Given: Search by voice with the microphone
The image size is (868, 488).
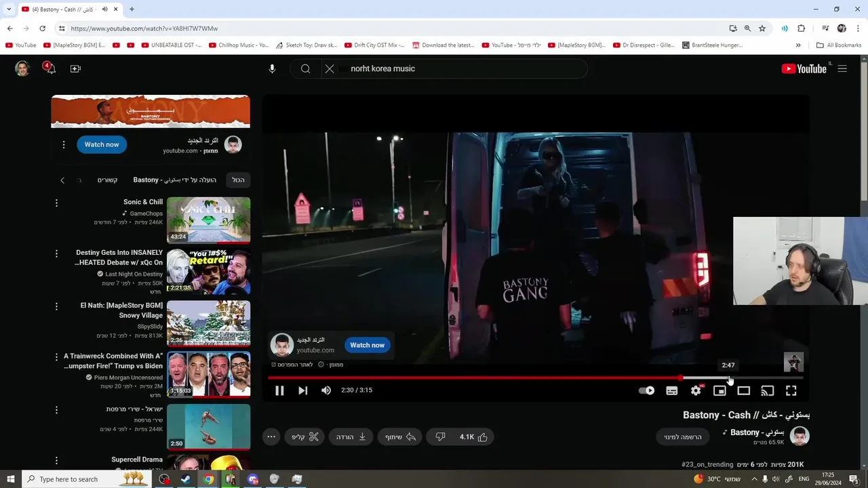Looking at the screenshot, I should (272, 68).
